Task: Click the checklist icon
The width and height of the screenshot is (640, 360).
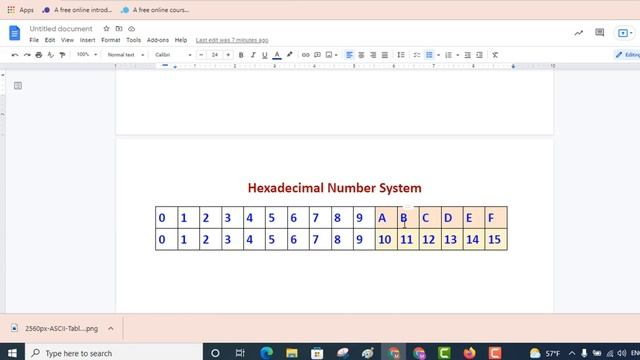Action: tap(416, 55)
